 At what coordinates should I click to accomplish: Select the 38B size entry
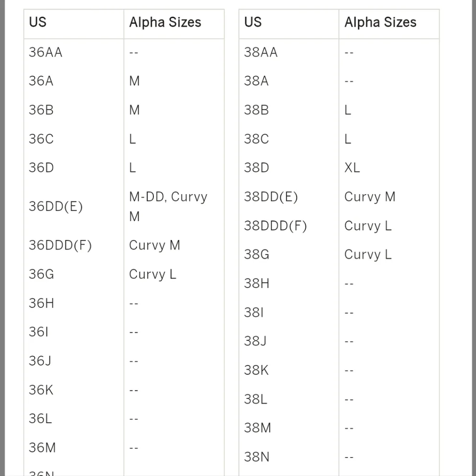coord(256,110)
